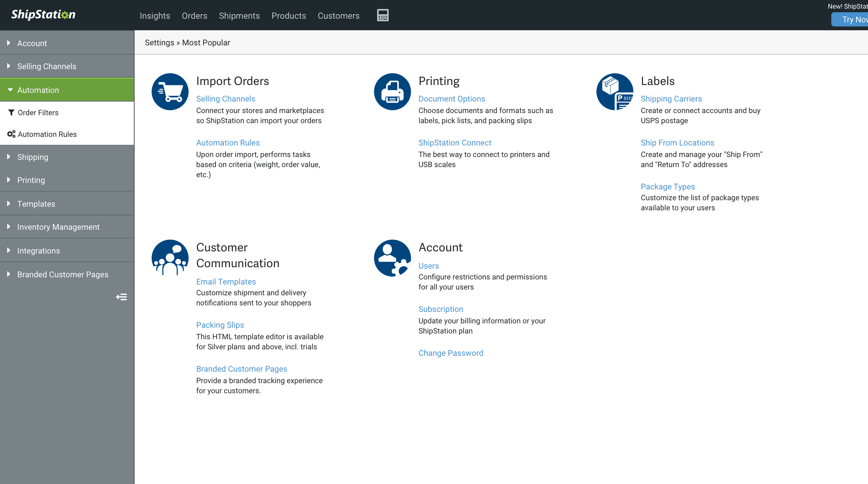Open the Subscription link
This screenshot has height=484, width=868.
[441, 309]
